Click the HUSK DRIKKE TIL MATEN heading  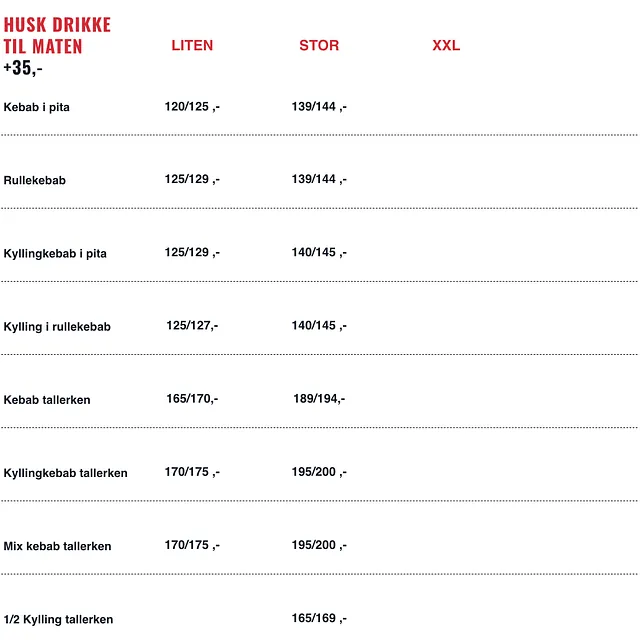tap(57, 35)
